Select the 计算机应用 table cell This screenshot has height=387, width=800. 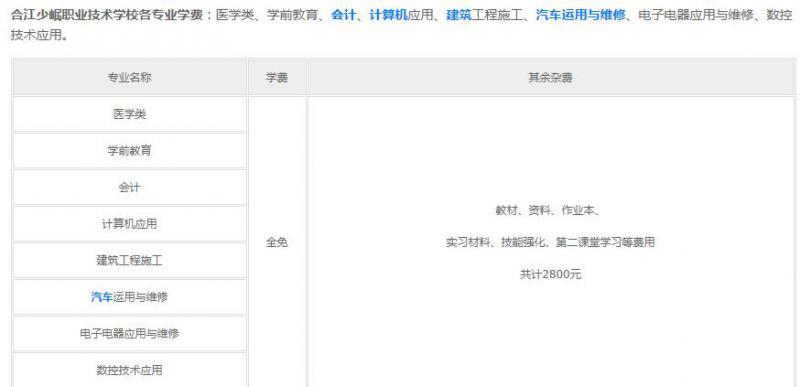click(130, 224)
